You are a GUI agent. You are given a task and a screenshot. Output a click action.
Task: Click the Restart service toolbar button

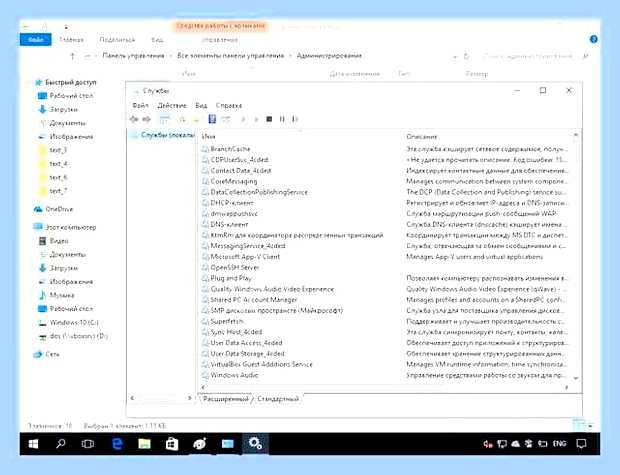[x=295, y=119]
